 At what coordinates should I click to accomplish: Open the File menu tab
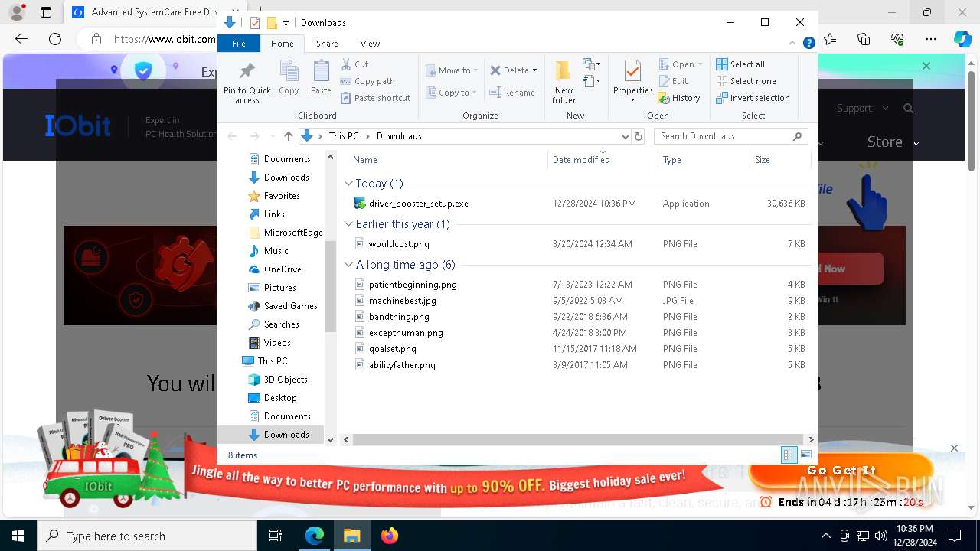[x=239, y=44]
